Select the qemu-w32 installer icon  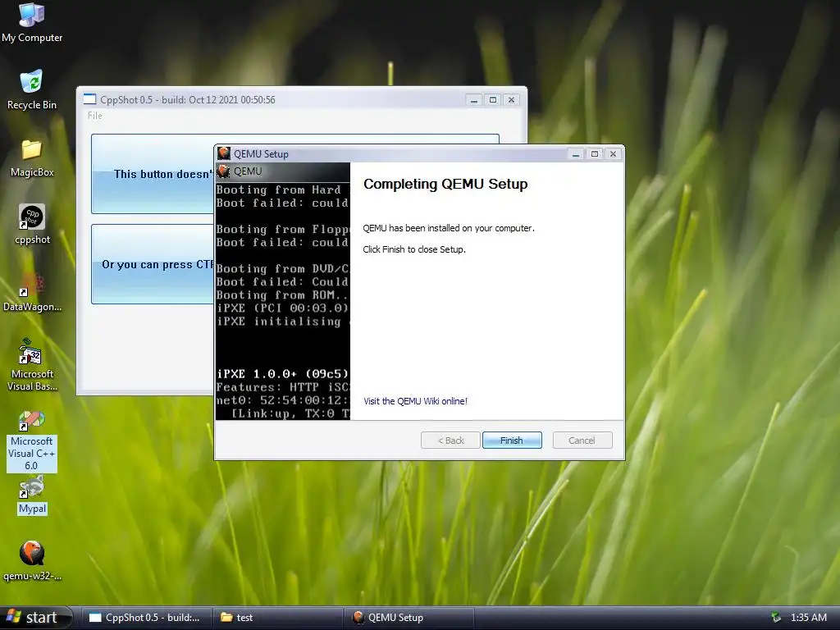32,561
